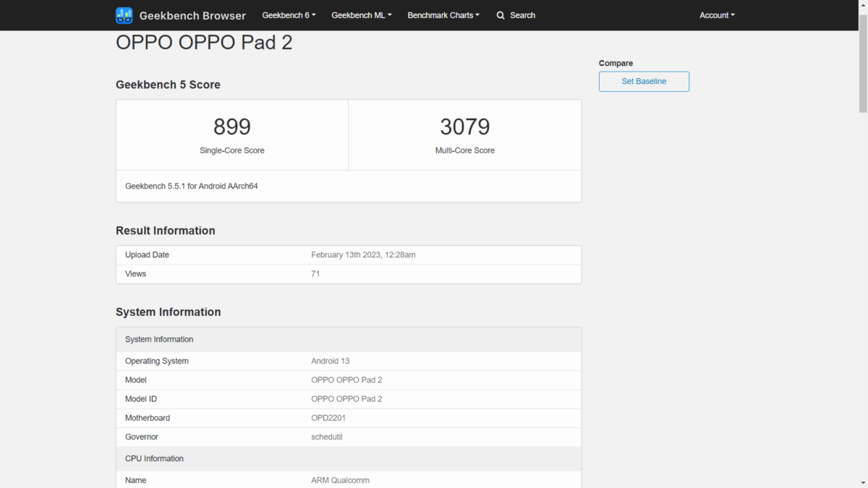
Task: Click the schedutil governor value
Action: pyautogui.click(x=325, y=437)
